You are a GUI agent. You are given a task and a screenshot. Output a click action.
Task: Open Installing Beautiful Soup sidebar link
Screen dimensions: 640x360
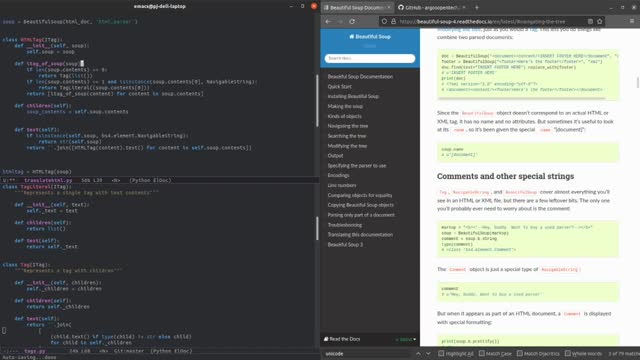coord(353,96)
